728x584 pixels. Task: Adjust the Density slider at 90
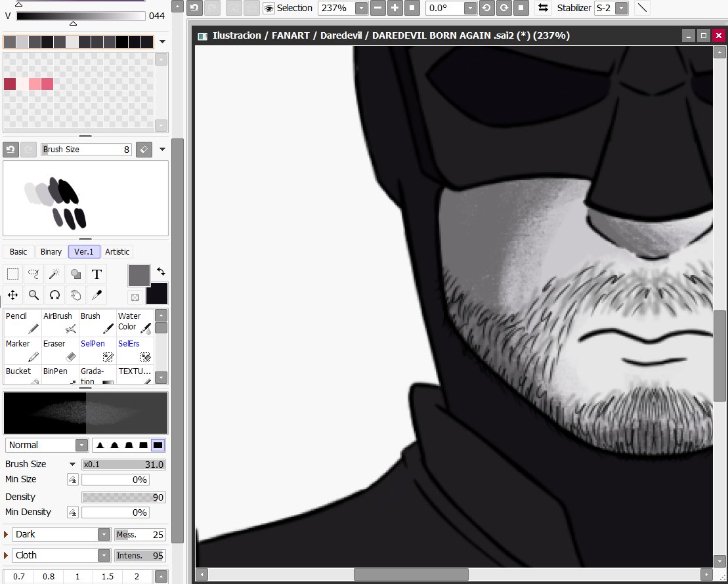coord(123,497)
